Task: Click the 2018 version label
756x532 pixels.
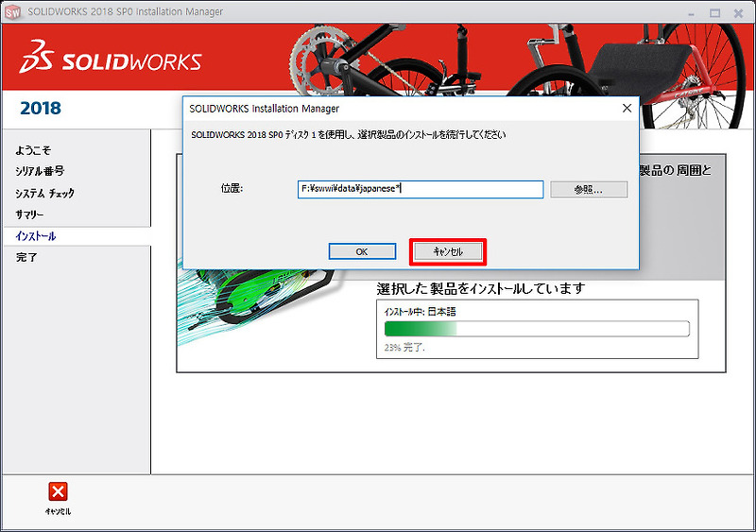Action: pos(41,108)
